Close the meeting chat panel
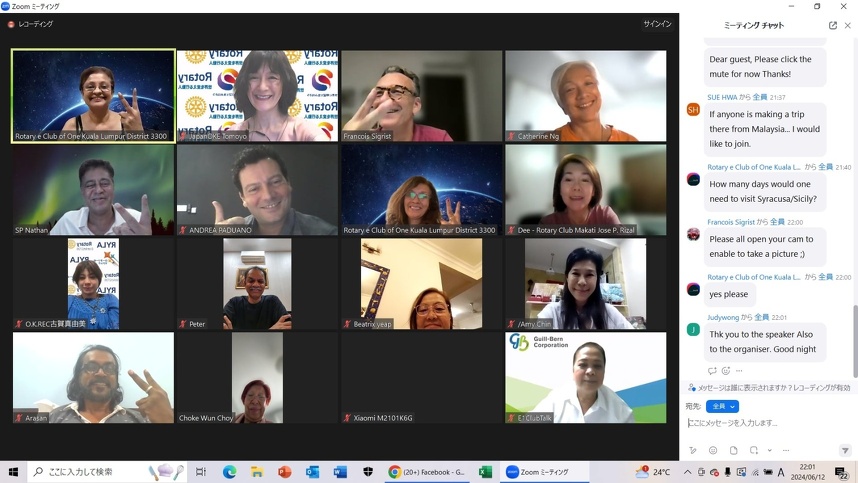This screenshot has width=858, height=483. coord(848,25)
